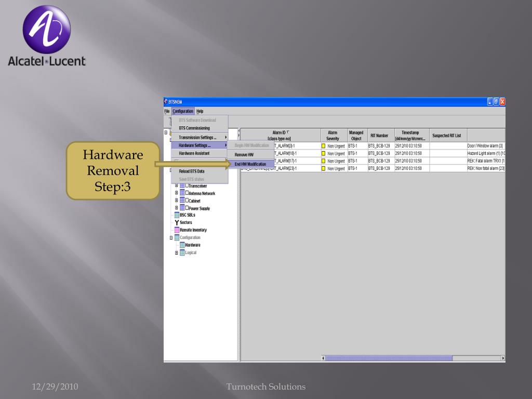Click yellow severity icon of ALARM[23]-1 row

point(323,168)
